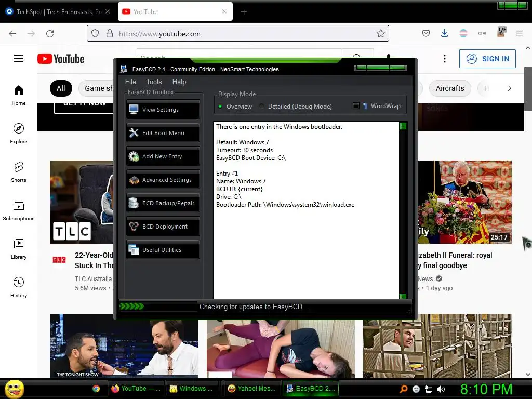
Task: Toggle the YouTube guide hamburger menu
Action: point(19,59)
